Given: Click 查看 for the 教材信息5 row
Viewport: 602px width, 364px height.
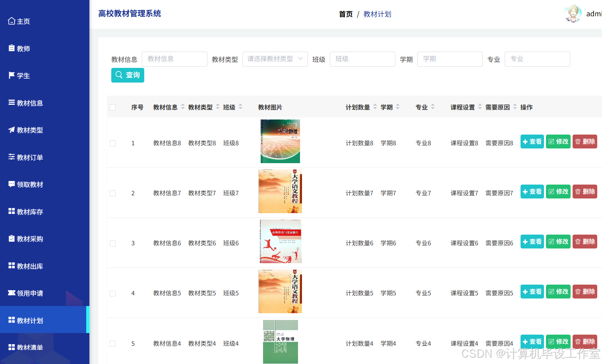Looking at the screenshot, I should point(532,292).
